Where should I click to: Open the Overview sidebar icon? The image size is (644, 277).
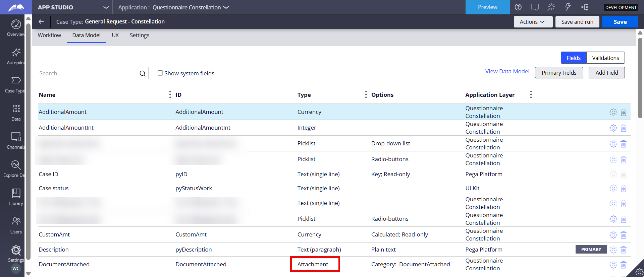[x=16, y=24]
